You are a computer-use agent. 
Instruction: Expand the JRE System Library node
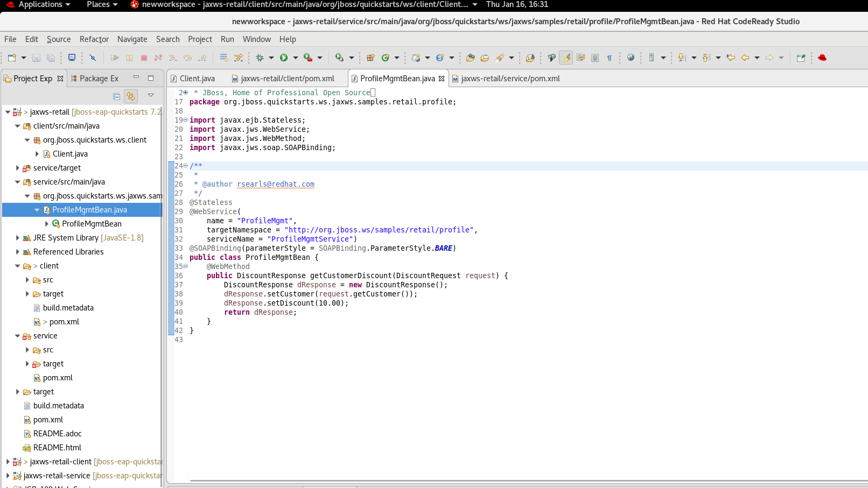tap(18, 238)
